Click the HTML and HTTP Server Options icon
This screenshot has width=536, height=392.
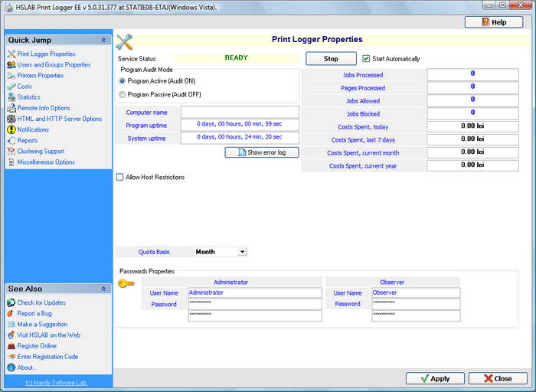(x=11, y=119)
